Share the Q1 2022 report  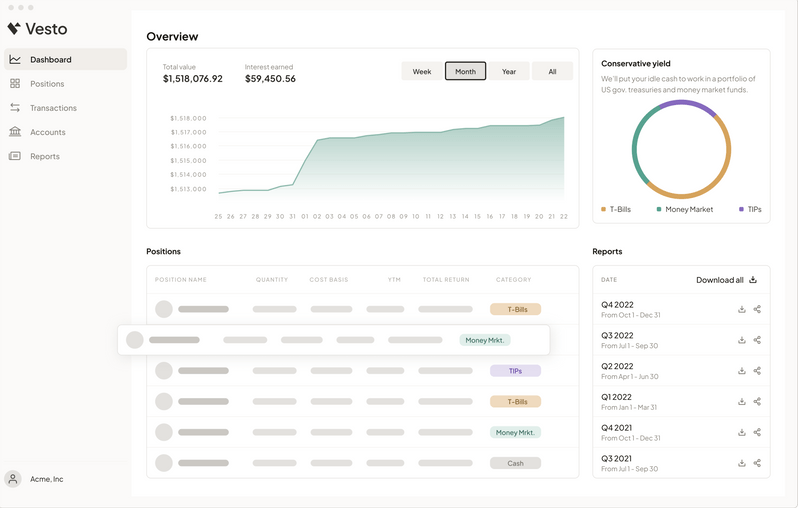tap(757, 402)
